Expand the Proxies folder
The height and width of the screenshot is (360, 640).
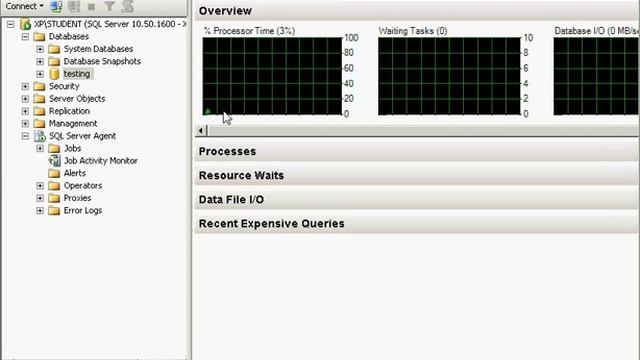coord(40,198)
